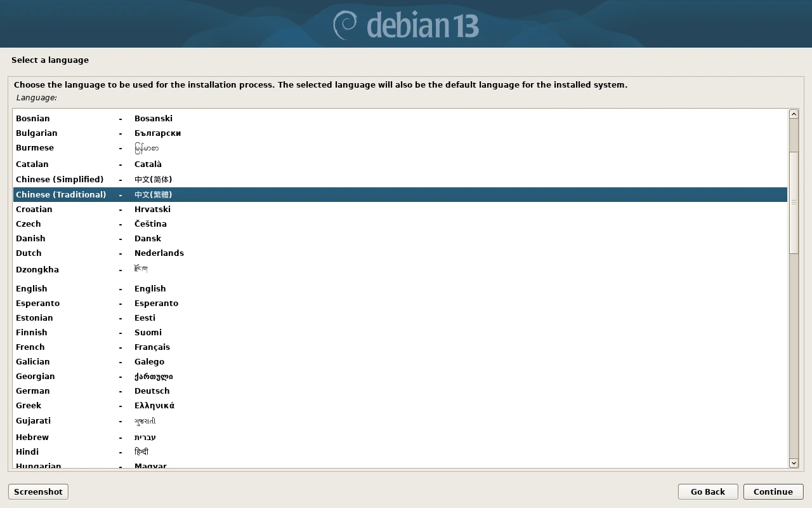This screenshot has width=812, height=508.
Task: Select English from the language list
Action: point(32,288)
